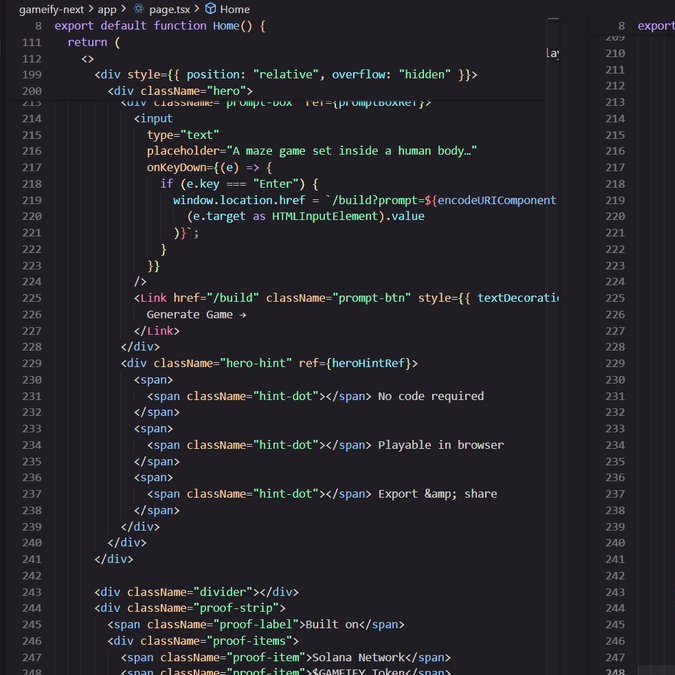This screenshot has height=675, width=675.
Task: Click line number 210 in right editor
Action: (x=615, y=53)
